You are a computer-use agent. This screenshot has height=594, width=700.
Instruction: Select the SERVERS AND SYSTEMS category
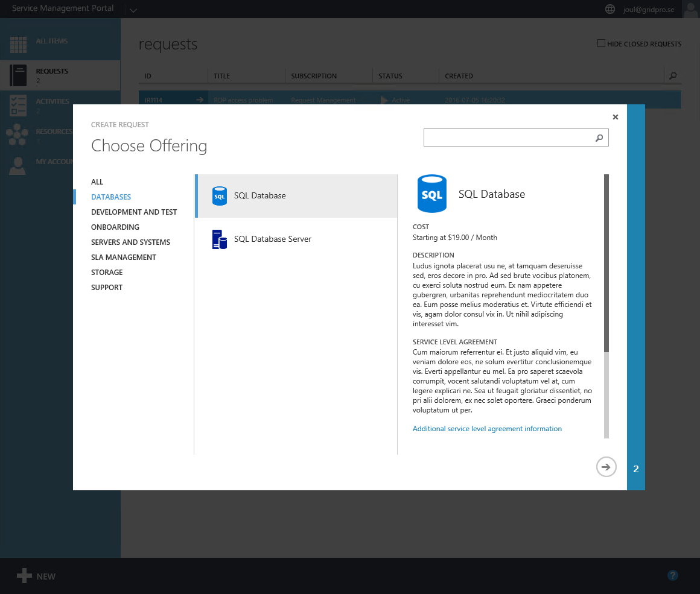pyautogui.click(x=130, y=242)
